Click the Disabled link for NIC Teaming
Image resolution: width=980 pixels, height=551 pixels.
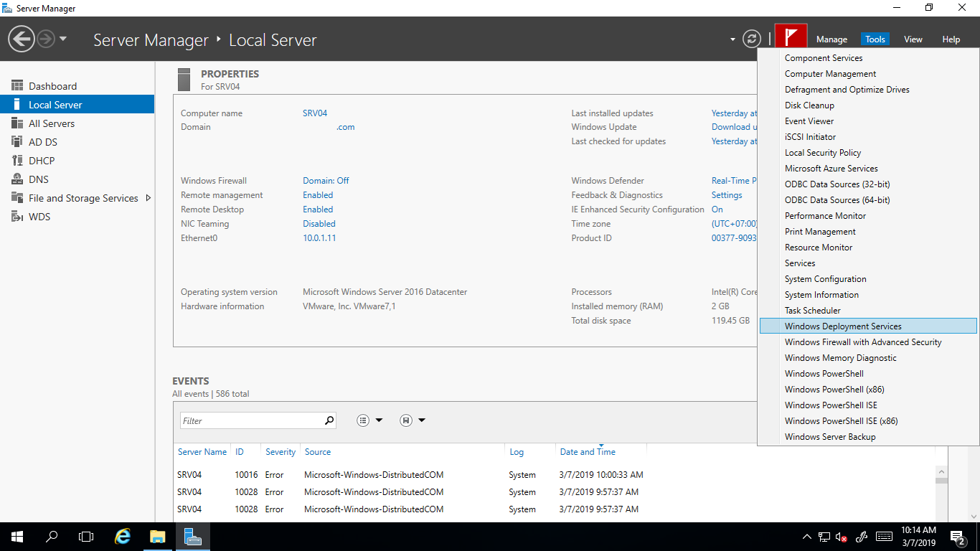319,223
